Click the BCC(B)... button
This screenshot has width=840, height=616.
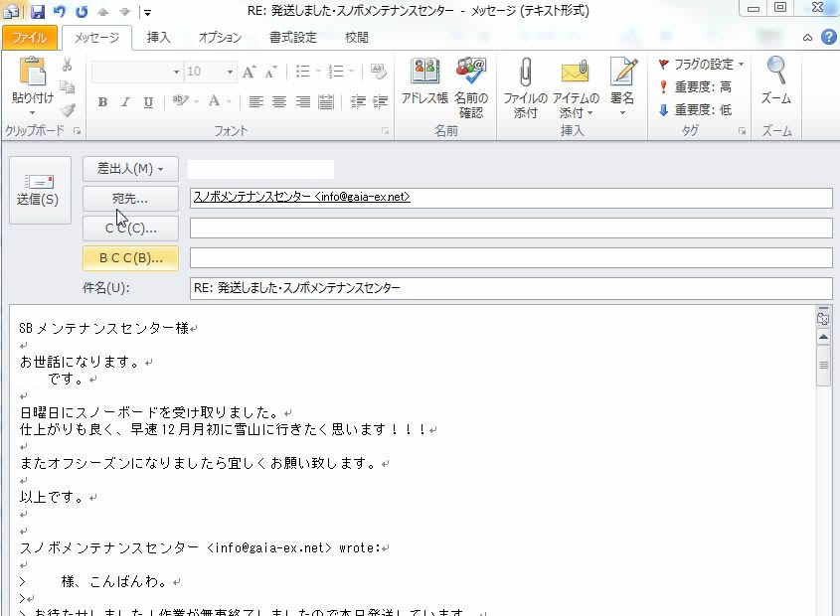coord(130,258)
